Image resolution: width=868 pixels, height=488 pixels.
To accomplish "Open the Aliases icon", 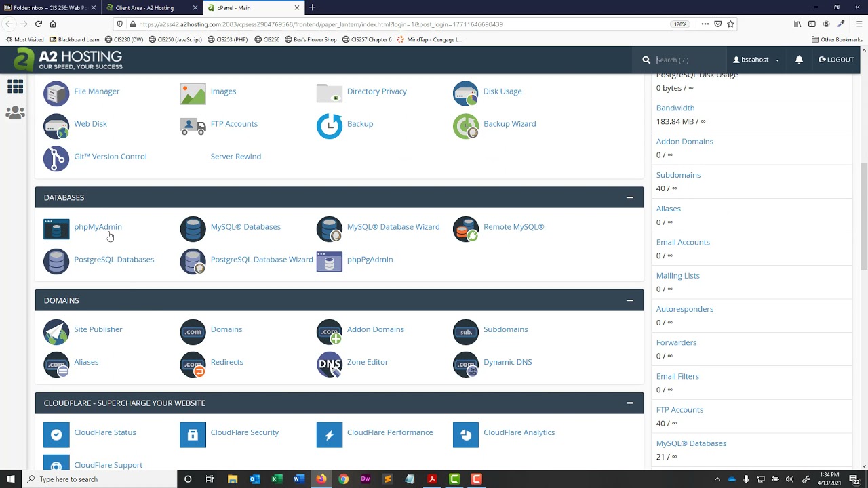I will [56, 364].
